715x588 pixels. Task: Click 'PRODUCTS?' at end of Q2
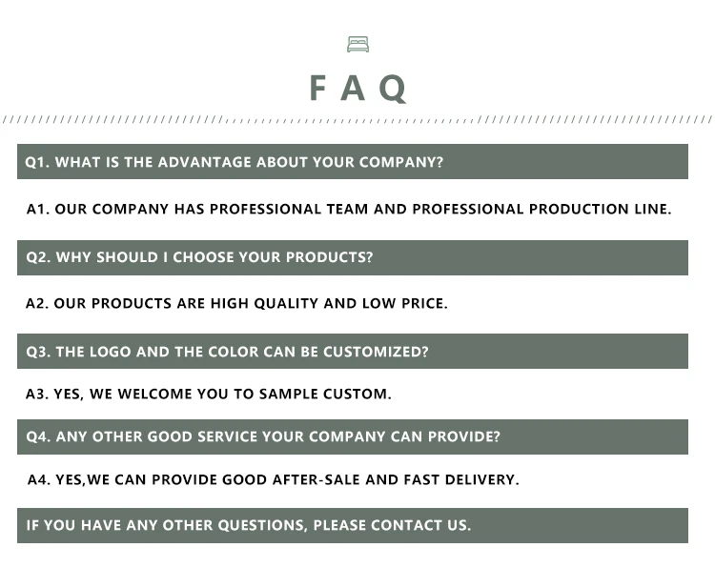(329, 257)
